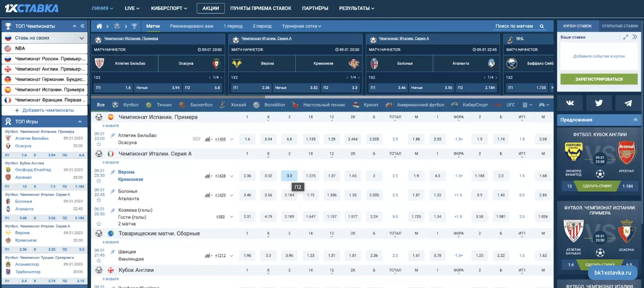Click the football breadcrumb icon
The height and width of the screenshot is (288, 644).
[x=117, y=26]
